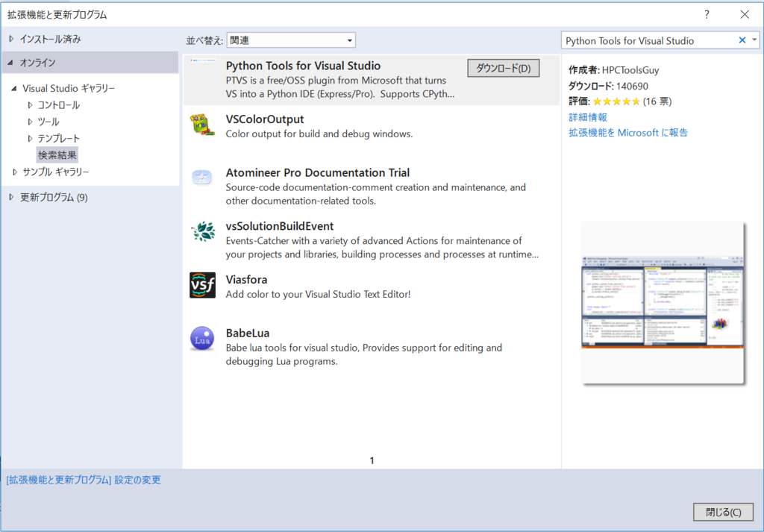Select the 更新プログラム (9) label
764x532 pixels.
point(54,197)
